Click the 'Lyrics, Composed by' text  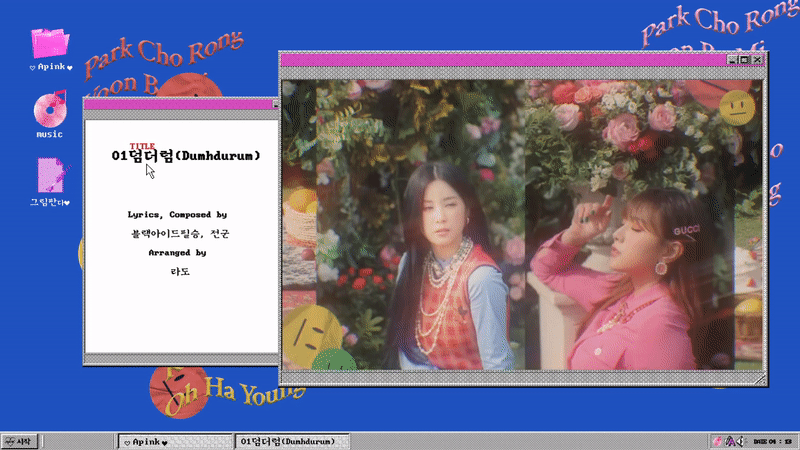178,215
